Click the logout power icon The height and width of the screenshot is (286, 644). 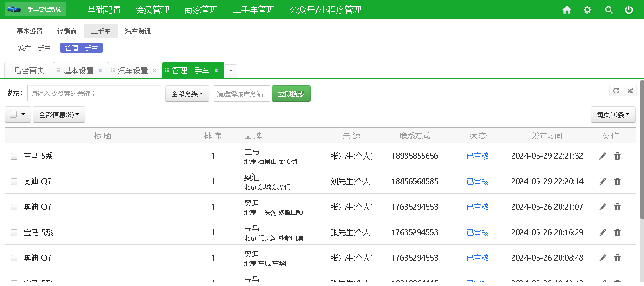tap(629, 9)
